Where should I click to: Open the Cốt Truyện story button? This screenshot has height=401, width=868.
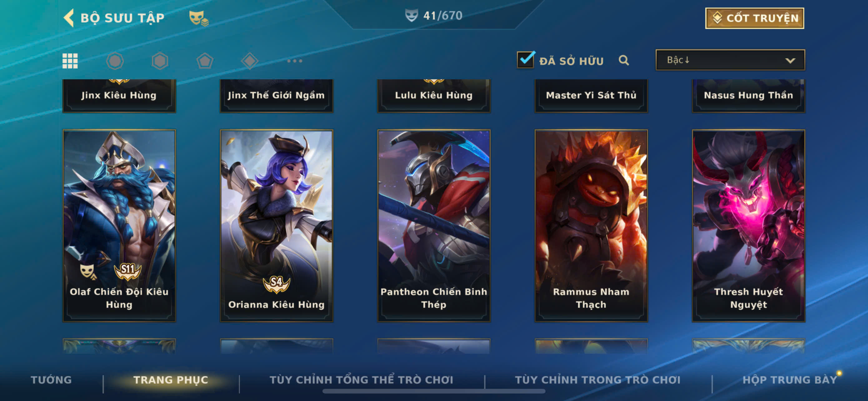755,18
